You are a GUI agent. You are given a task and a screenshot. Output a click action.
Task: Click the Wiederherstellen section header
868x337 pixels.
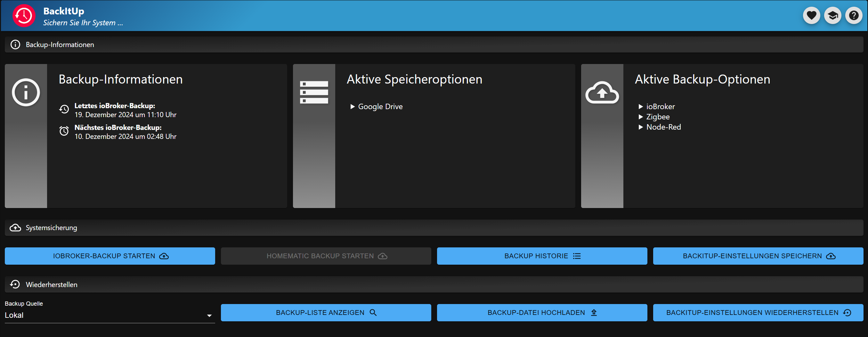point(434,285)
